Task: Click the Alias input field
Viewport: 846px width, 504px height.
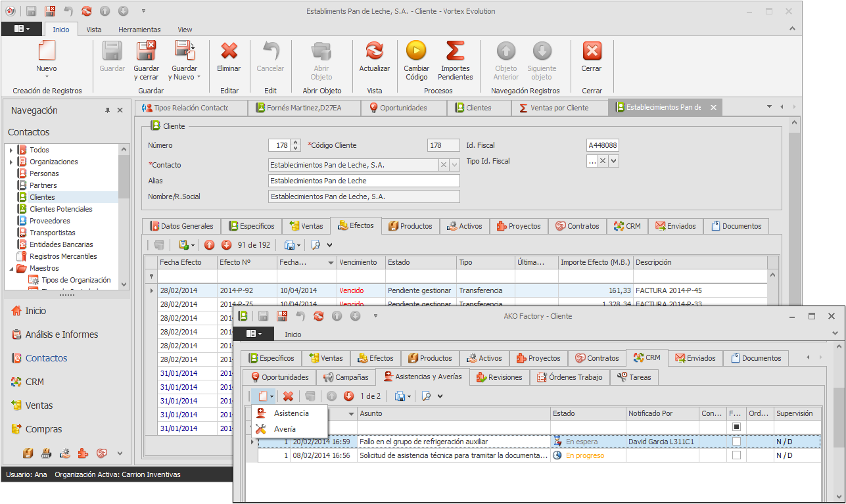Action: pyautogui.click(x=364, y=181)
